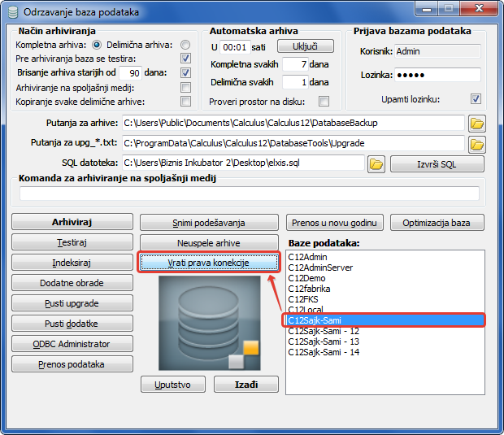Click Optimizacija baza button

pyautogui.click(x=437, y=223)
